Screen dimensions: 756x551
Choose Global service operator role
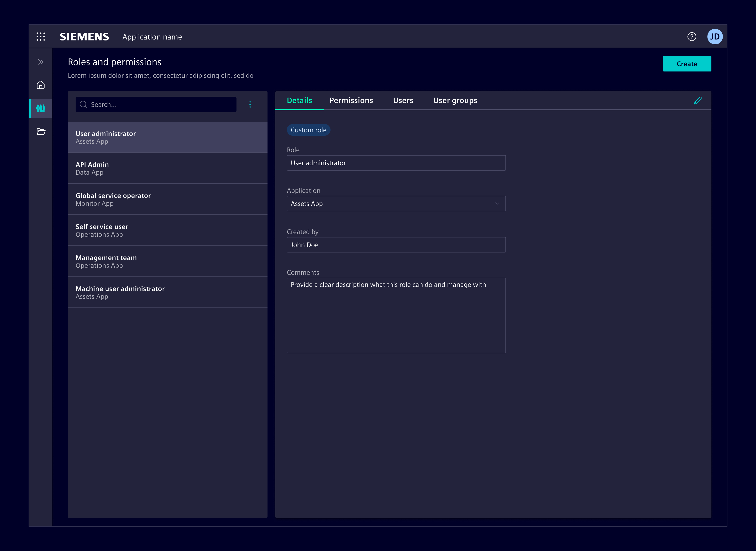(x=167, y=199)
